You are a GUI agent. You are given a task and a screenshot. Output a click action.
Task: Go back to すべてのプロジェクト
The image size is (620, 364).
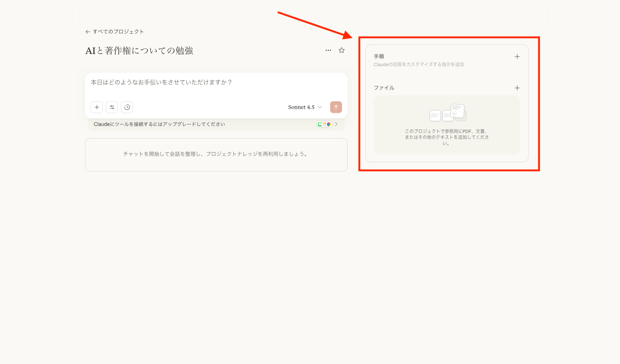(118, 31)
